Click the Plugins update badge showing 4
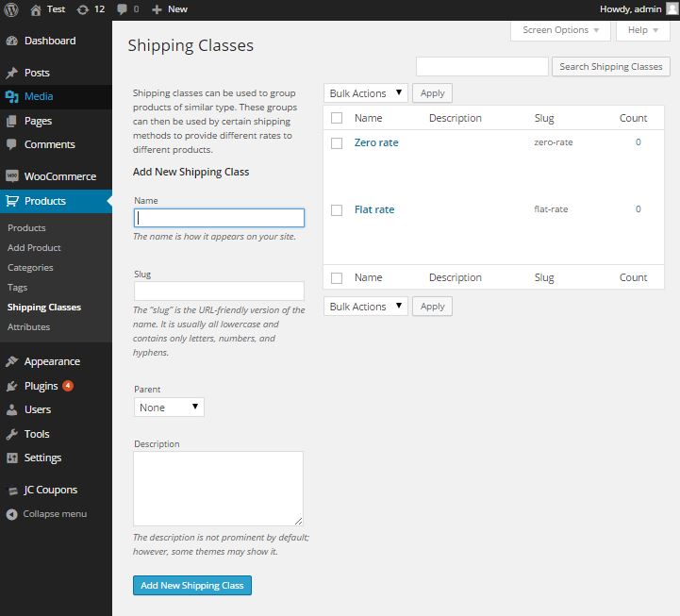Image resolution: width=680 pixels, height=616 pixels. (x=68, y=385)
